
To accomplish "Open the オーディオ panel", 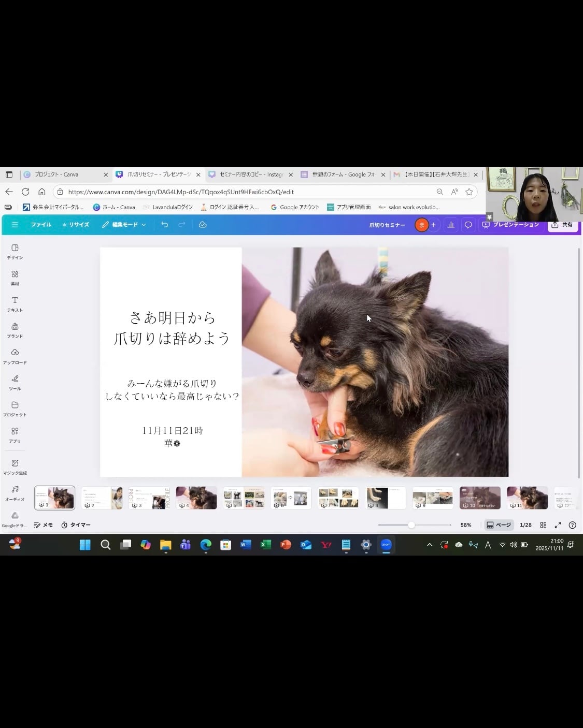I will (x=15, y=493).
